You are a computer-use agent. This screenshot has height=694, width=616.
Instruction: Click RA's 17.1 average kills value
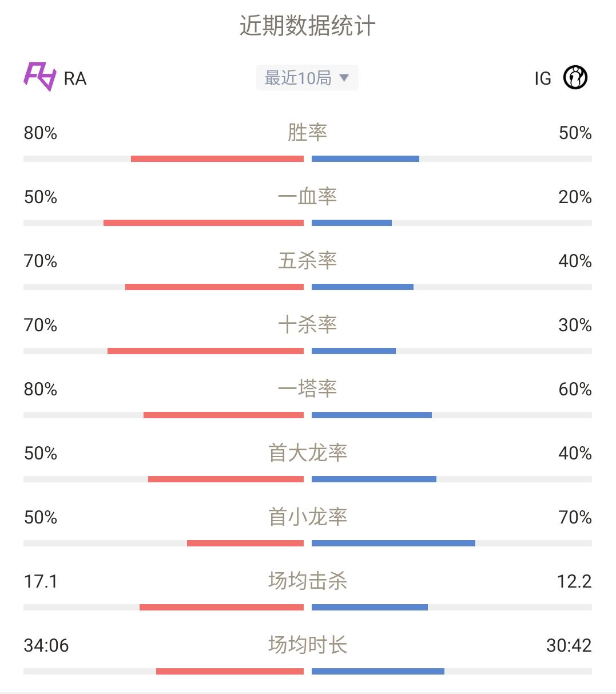coord(41,582)
